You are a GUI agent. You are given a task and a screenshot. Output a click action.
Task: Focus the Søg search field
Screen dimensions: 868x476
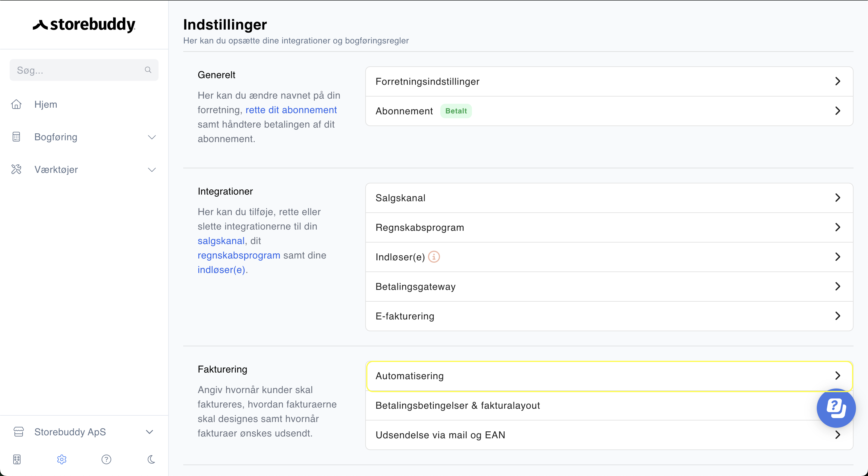click(84, 70)
